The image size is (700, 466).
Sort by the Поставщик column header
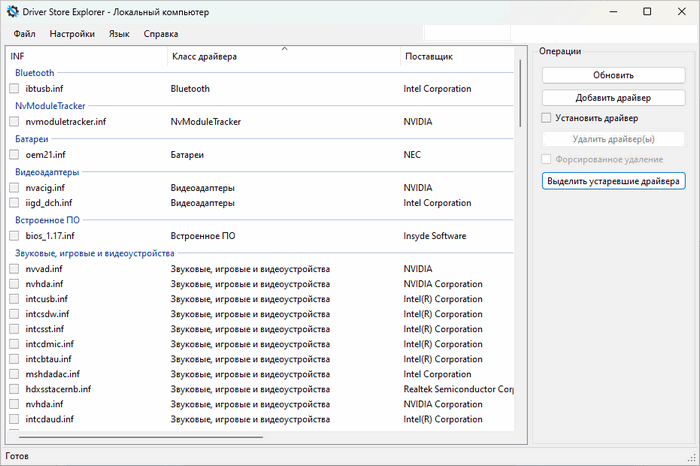coord(428,57)
